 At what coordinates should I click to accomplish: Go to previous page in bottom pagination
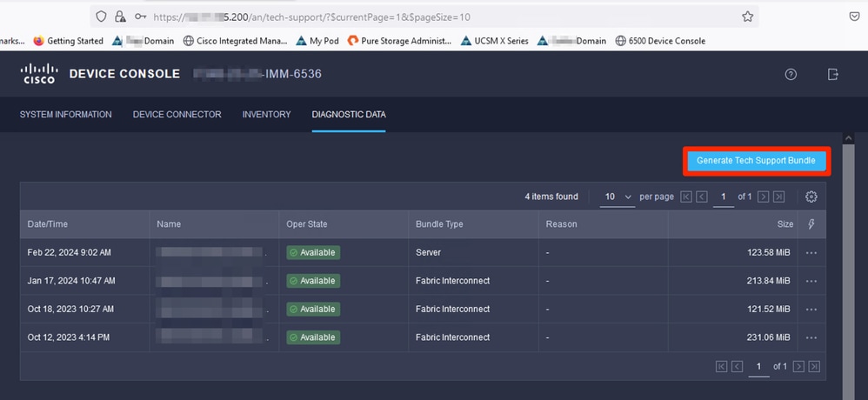click(x=737, y=366)
